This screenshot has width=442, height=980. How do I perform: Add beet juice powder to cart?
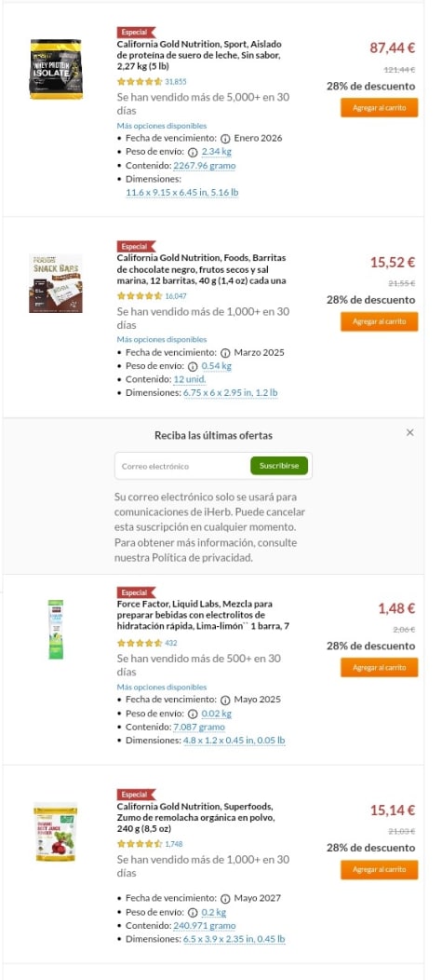(379, 869)
